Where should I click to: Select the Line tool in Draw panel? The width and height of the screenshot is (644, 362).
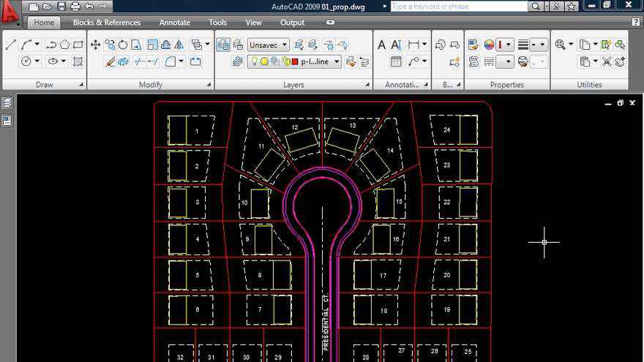[10, 45]
